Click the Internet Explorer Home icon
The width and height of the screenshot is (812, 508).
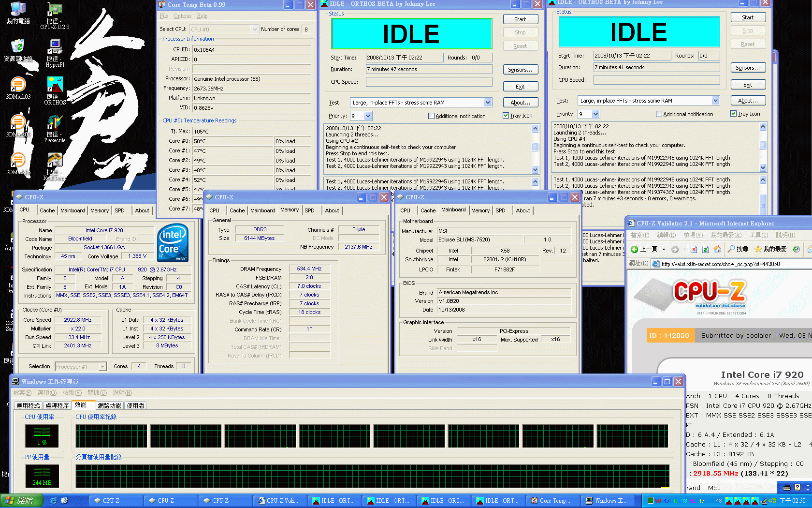pos(717,249)
